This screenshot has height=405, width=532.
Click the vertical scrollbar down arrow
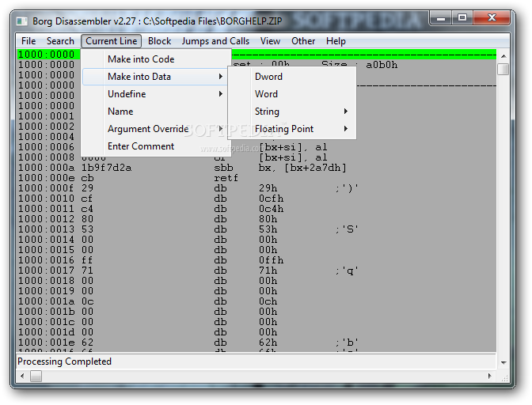tap(503, 362)
